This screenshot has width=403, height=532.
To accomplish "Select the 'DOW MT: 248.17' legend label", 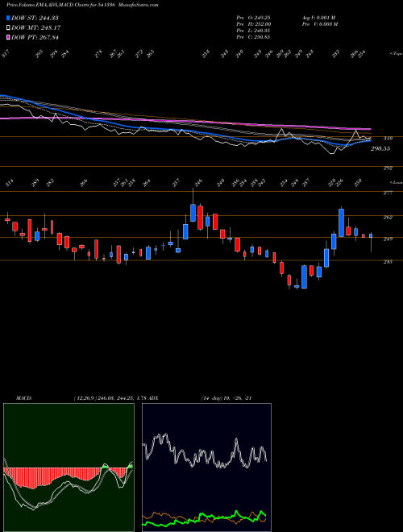I will [36, 28].
